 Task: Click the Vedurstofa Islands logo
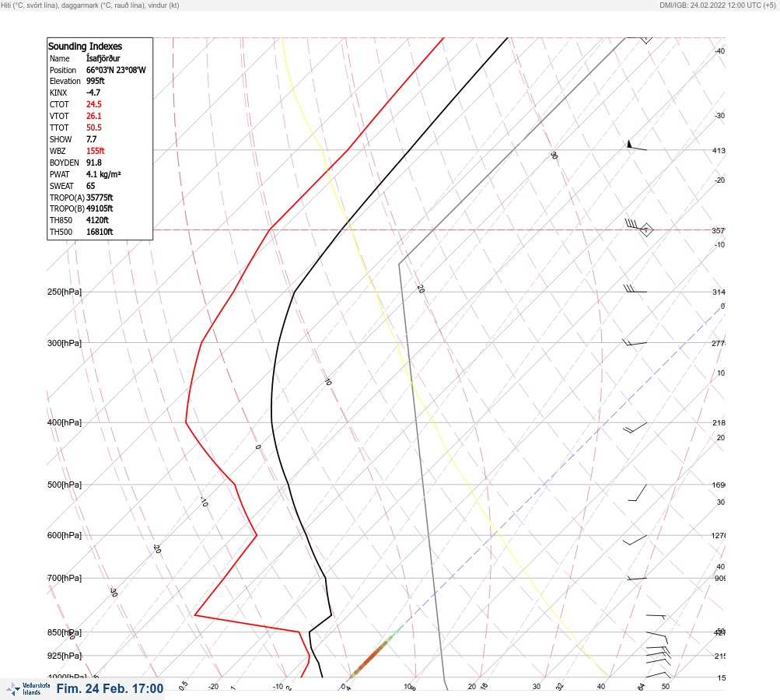click(28, 689)
